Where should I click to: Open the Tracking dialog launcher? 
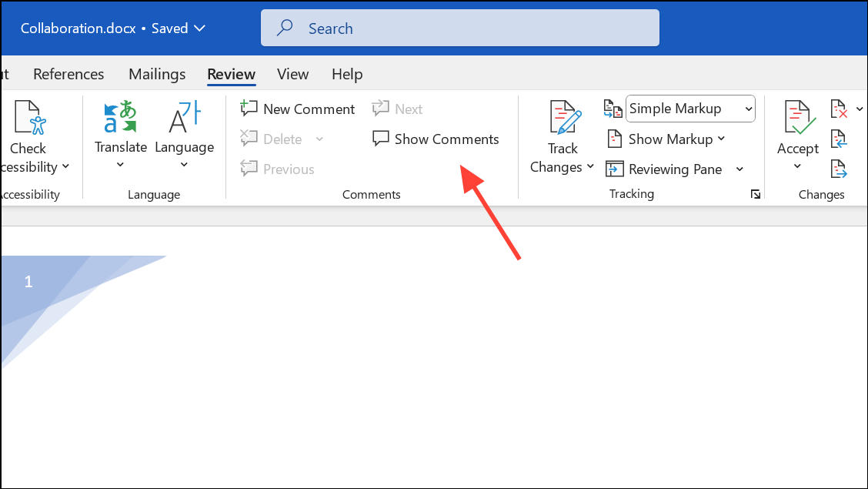[x=755, y=194]
